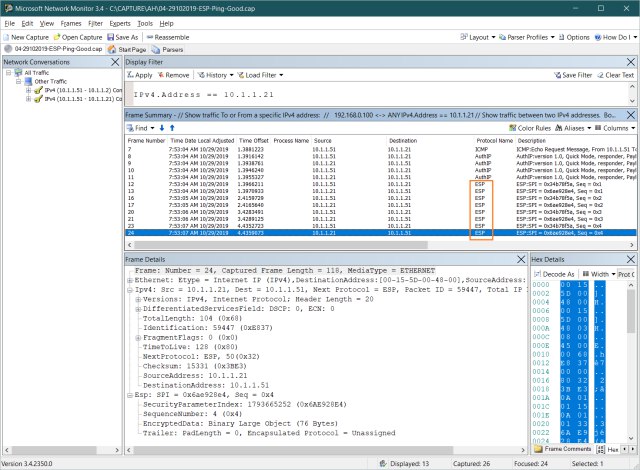Collapse Ipv4 node in Frame Details
The image size is (640, 470).
click(x=129, y=290)
